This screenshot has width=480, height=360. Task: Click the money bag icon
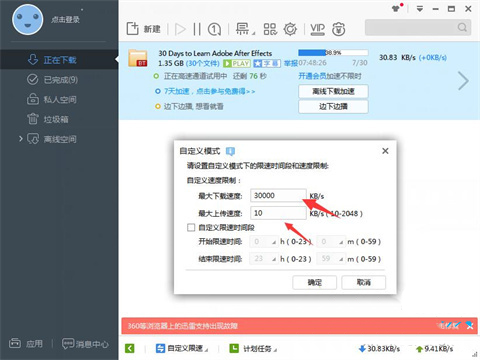point(339,29)
